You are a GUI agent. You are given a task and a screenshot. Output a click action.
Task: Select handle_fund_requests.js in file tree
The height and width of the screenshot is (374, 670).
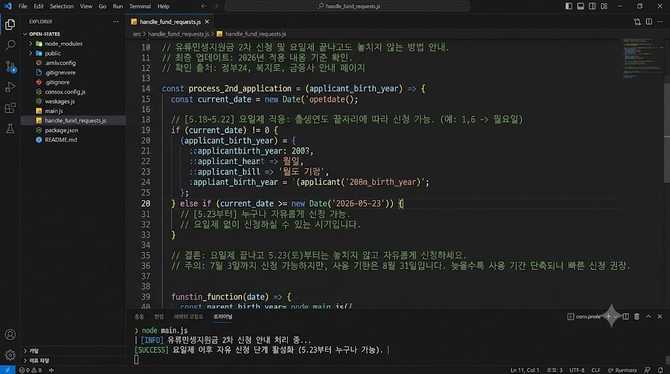tap(73, 121)
